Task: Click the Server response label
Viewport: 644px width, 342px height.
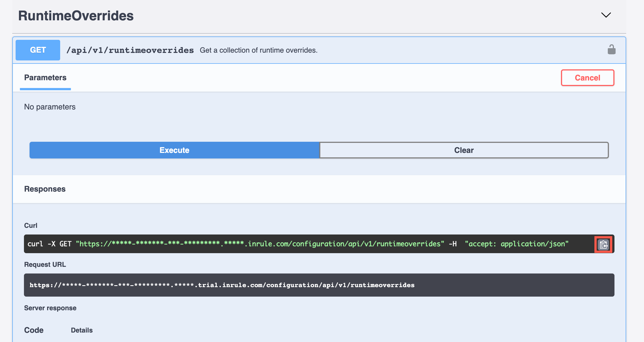Action: tap(50, 308)
